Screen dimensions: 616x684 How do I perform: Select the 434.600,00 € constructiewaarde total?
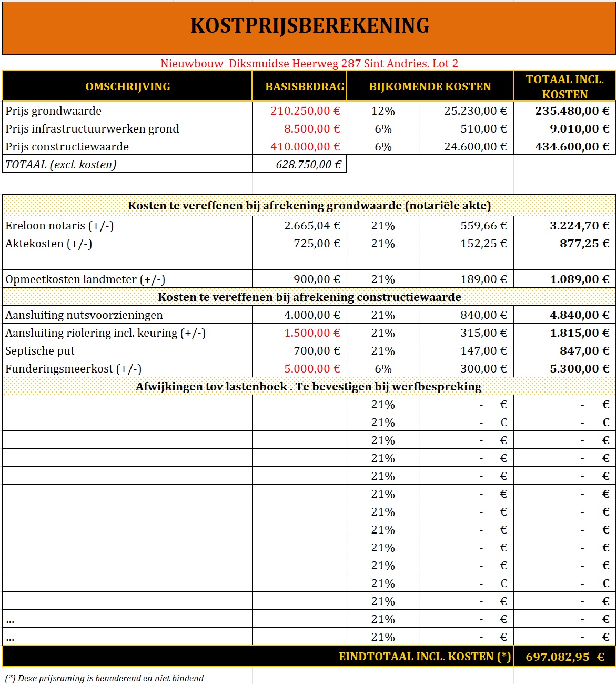pyautogui.click(x=572, y=147)
